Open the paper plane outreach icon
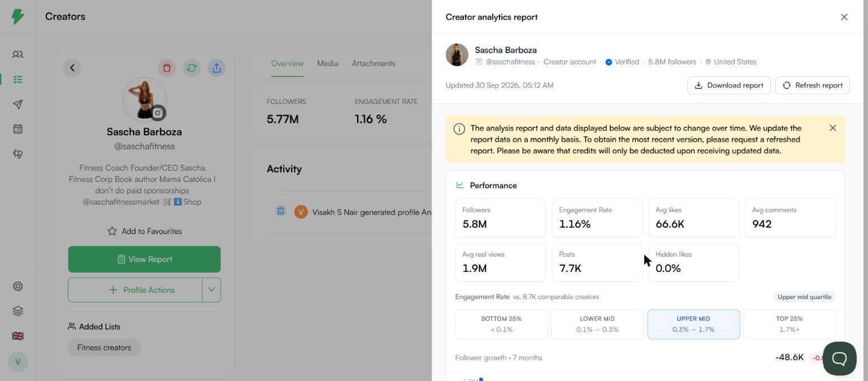The width and height of the screenshot is (868, 381). (x=18, y=105)
